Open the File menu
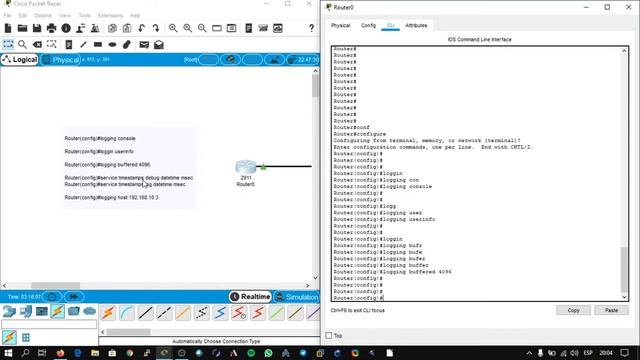Screen dimensions: 640x360 (x=7, y=16)
